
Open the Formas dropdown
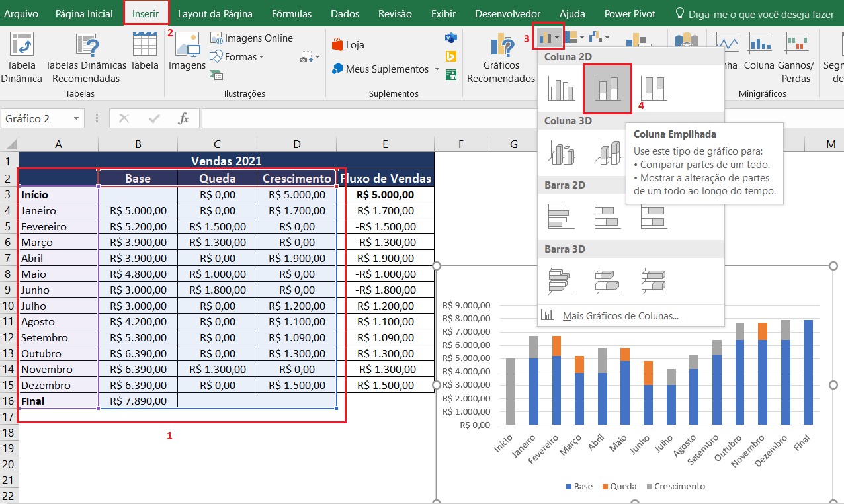[239, 57]
